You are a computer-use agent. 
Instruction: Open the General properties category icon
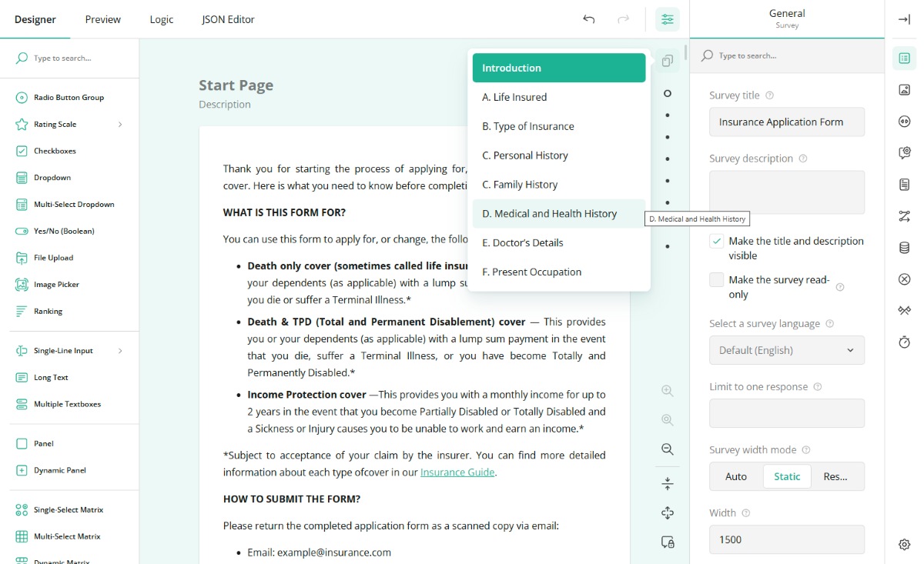pos(905,58)
